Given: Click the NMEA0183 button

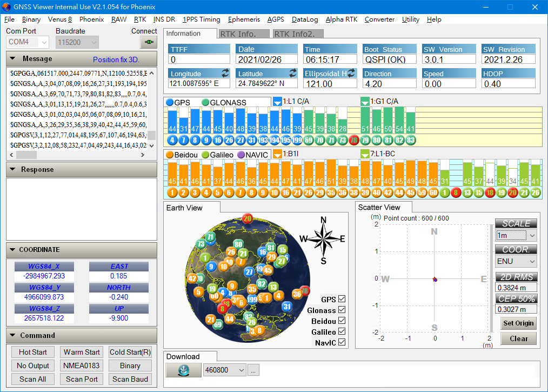Looking at the screenshot, I should pos(82,366).
